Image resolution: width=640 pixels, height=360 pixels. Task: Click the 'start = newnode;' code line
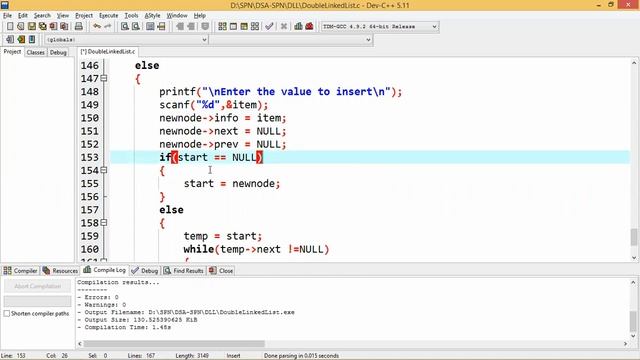click(x=232, y=183)
